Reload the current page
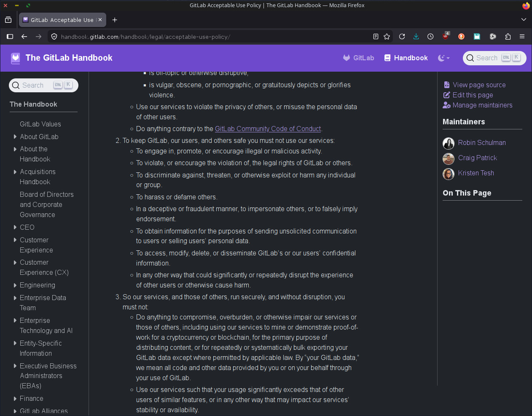 tap(402, 37)
